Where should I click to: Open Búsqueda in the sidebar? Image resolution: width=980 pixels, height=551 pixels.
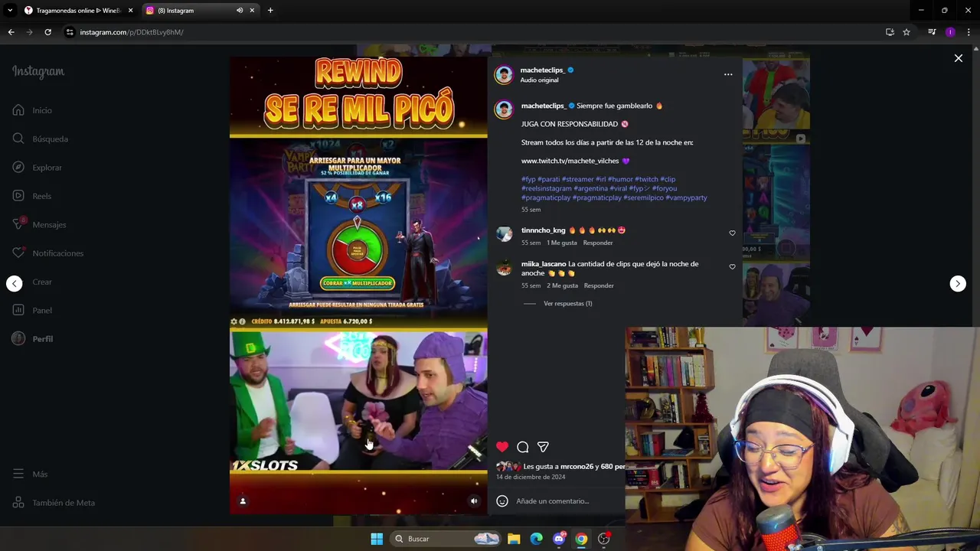point(40,139)
